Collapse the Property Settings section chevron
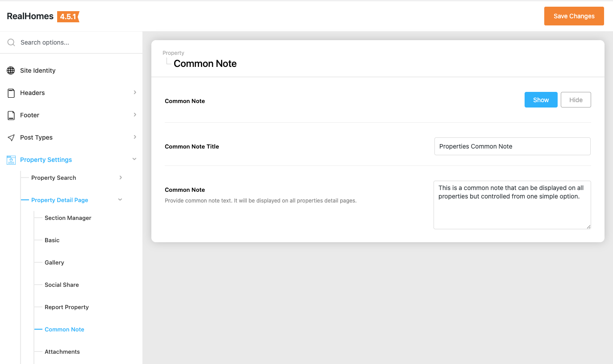 [x=134, y=159]
